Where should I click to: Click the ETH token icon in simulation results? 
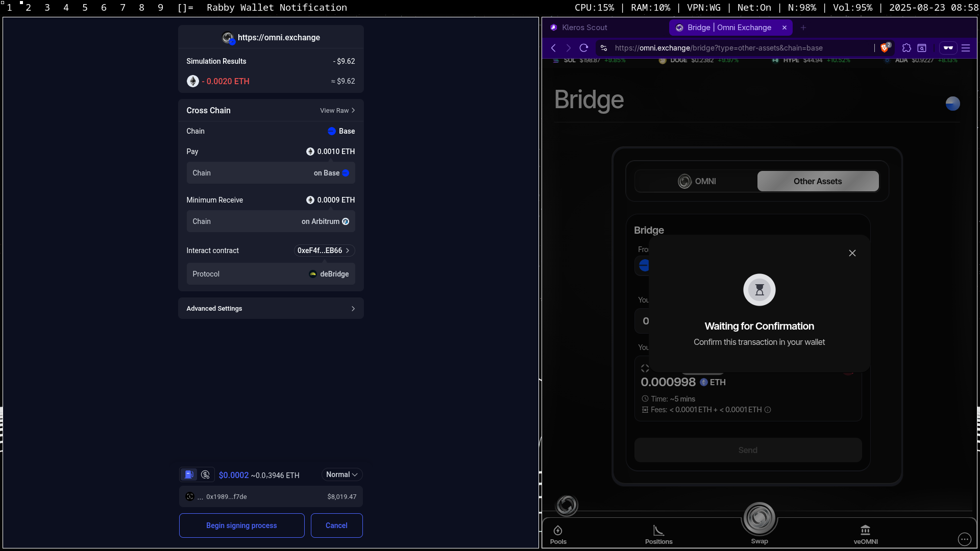(192, 81)
